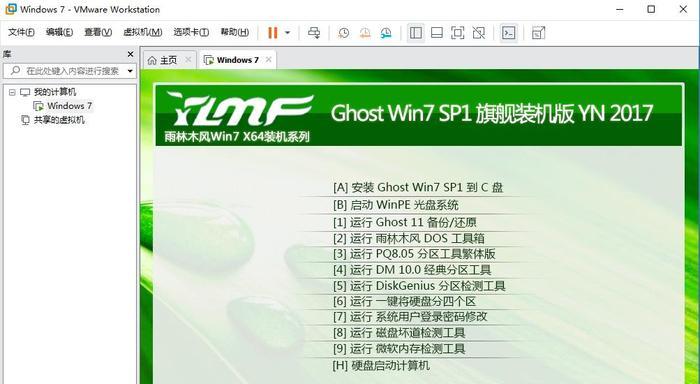Take a snapshot of this virtual machine

point(343,33)
